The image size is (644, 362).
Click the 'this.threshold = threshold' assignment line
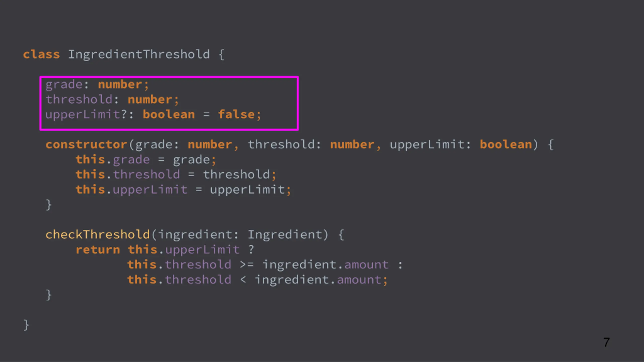coord(176,175)
